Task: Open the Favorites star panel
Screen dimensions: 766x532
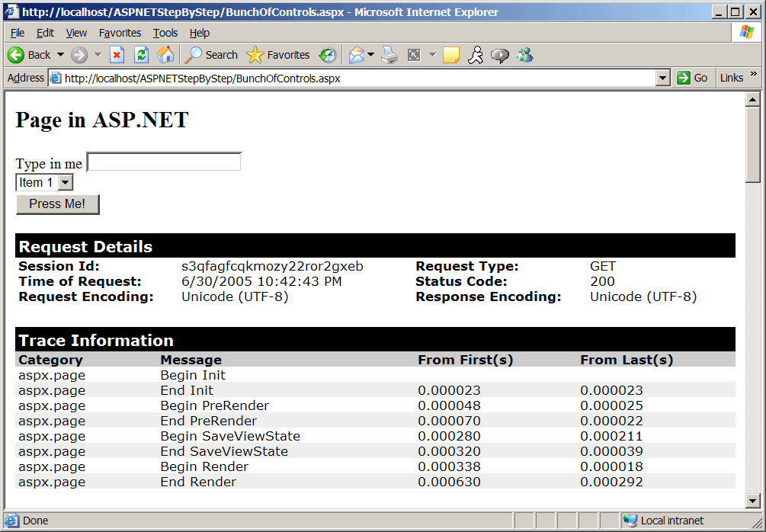Action: pos(278,55)
